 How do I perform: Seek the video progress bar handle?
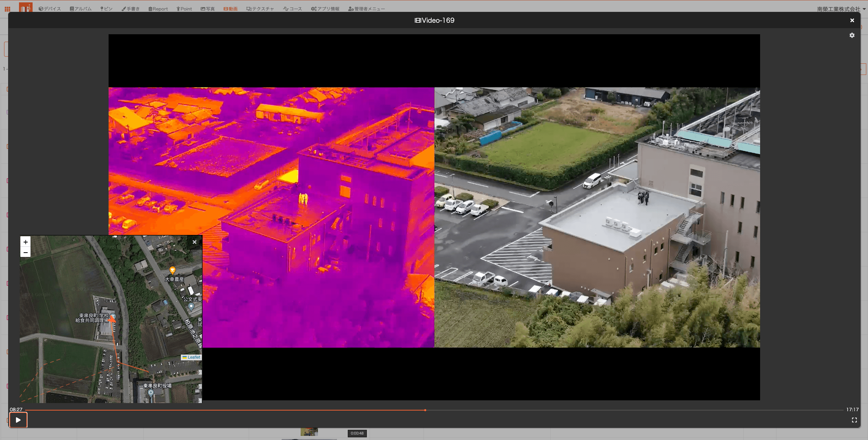click(425, 410)
